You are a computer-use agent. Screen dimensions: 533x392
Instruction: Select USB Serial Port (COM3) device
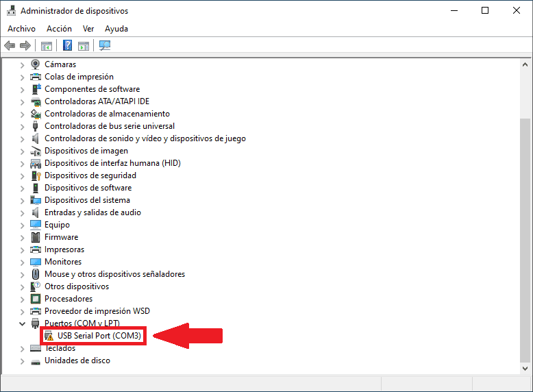(99, 336)
